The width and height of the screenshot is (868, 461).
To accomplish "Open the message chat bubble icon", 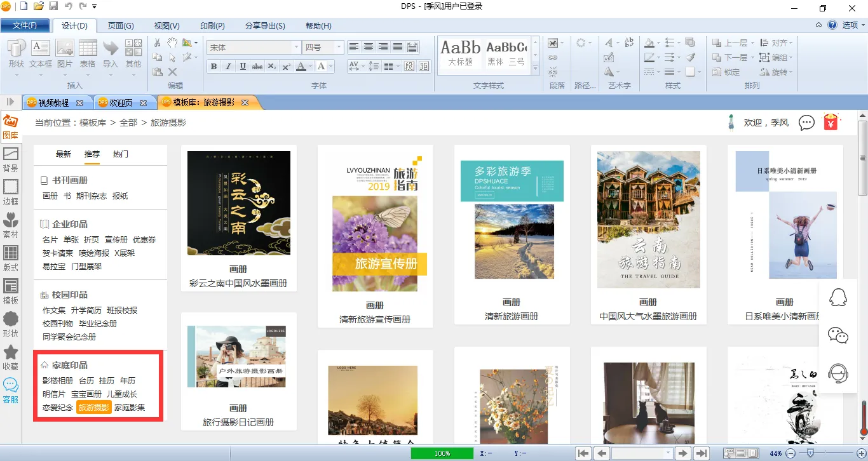I will tap(806, 123).
